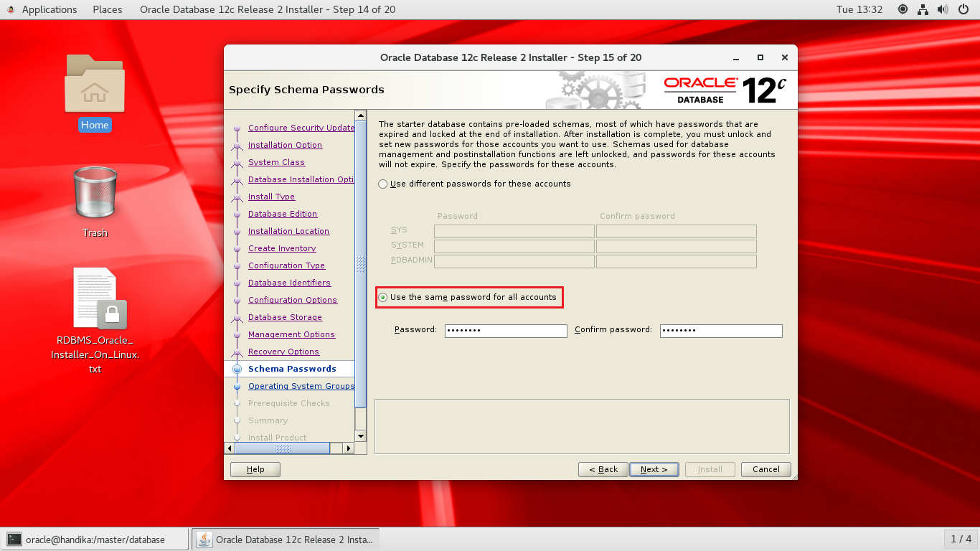
Task: Open the clock showing Tue 13:32
Action: tap(859, 9)
